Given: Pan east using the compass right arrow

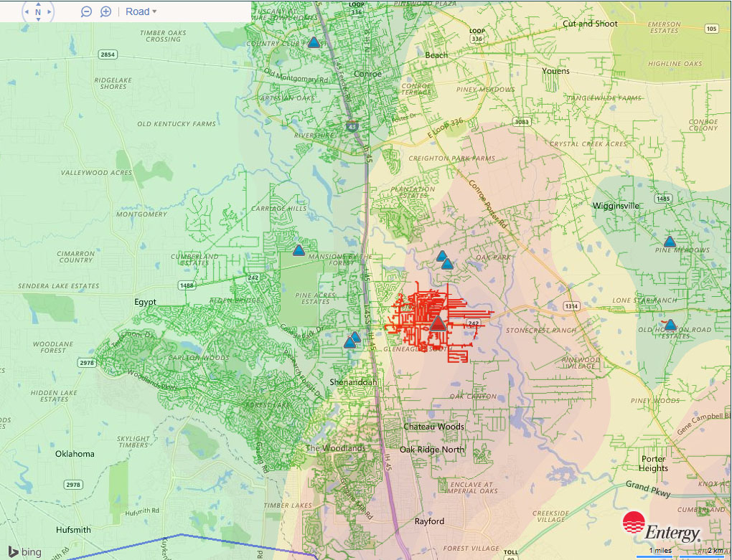Looking at the screenshot, I should 51,11.
